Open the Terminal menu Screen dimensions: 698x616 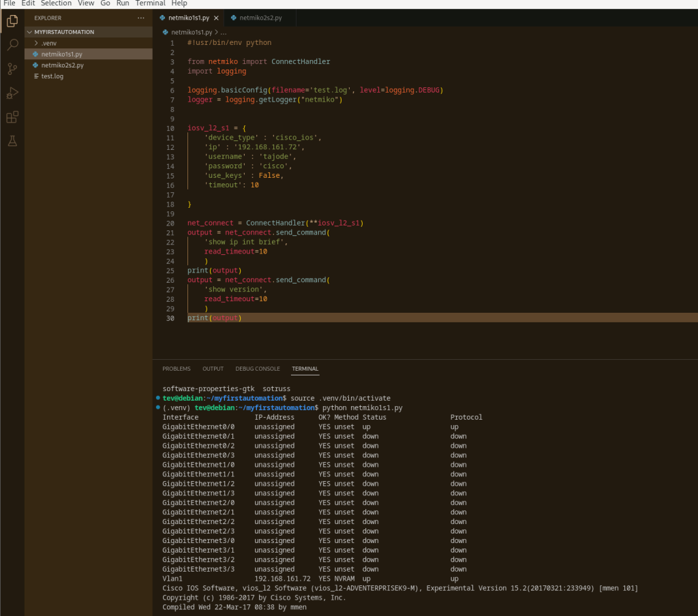(x=150, y=3)
